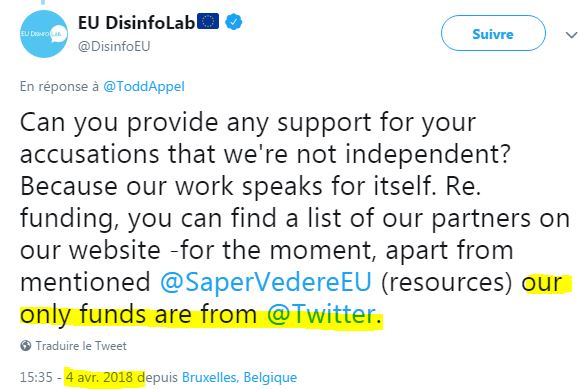Open the Bruxelles, Belgique location link
Viewport: 578px width, 389px height.
239,377
